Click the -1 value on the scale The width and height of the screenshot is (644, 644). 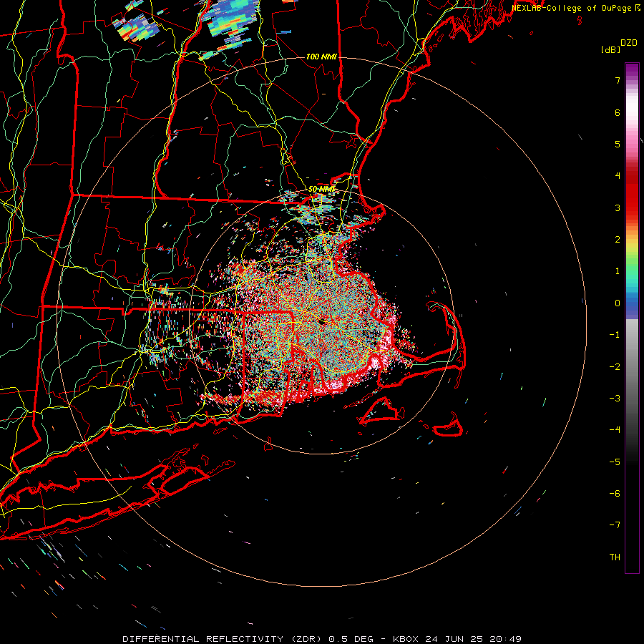[x=615, y=335]
